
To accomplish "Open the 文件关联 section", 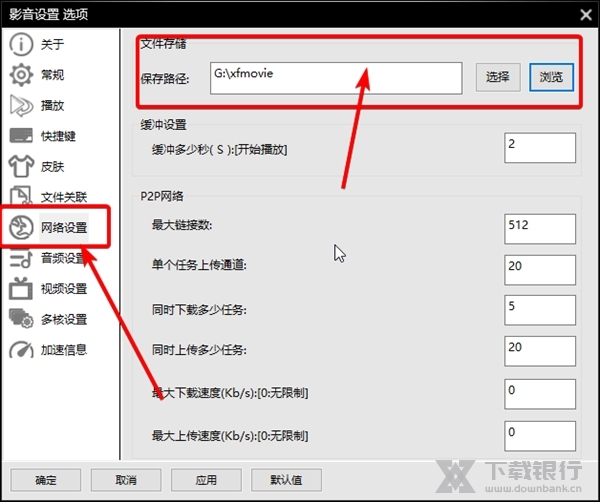I will (64, 197).
